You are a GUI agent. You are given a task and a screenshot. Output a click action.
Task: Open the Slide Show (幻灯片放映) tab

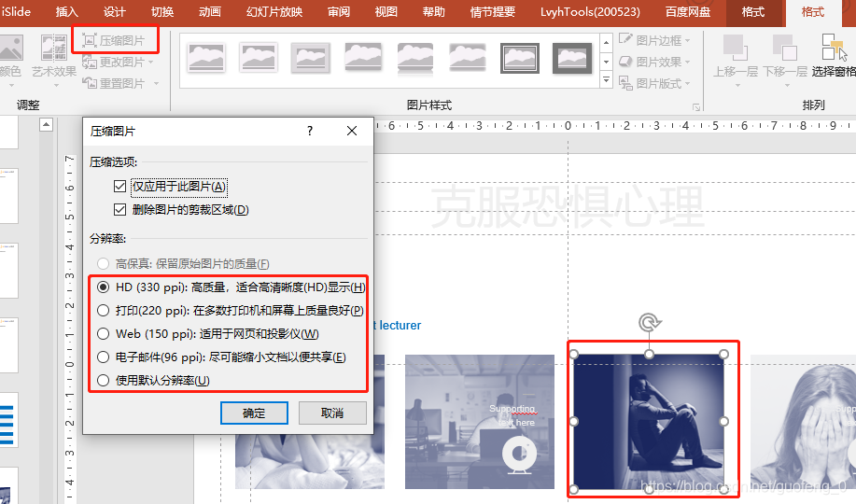[x=274, y=12]
